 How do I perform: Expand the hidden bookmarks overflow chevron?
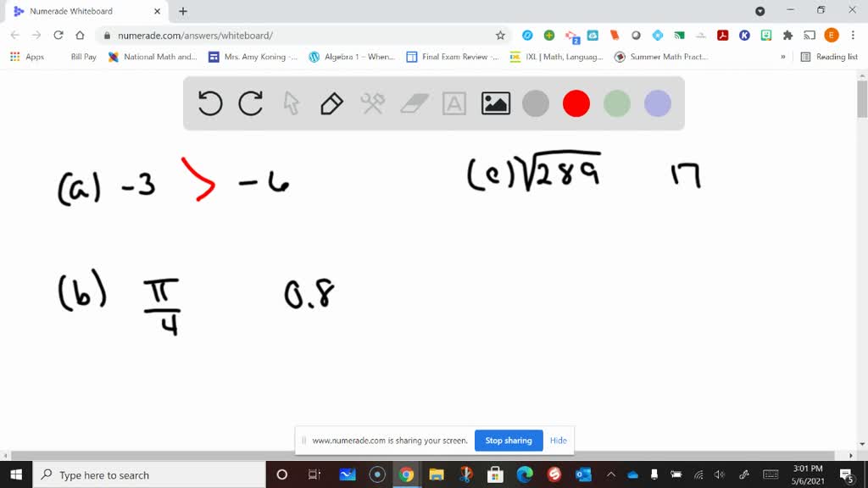pyautogui.click(x=782, y=58)
